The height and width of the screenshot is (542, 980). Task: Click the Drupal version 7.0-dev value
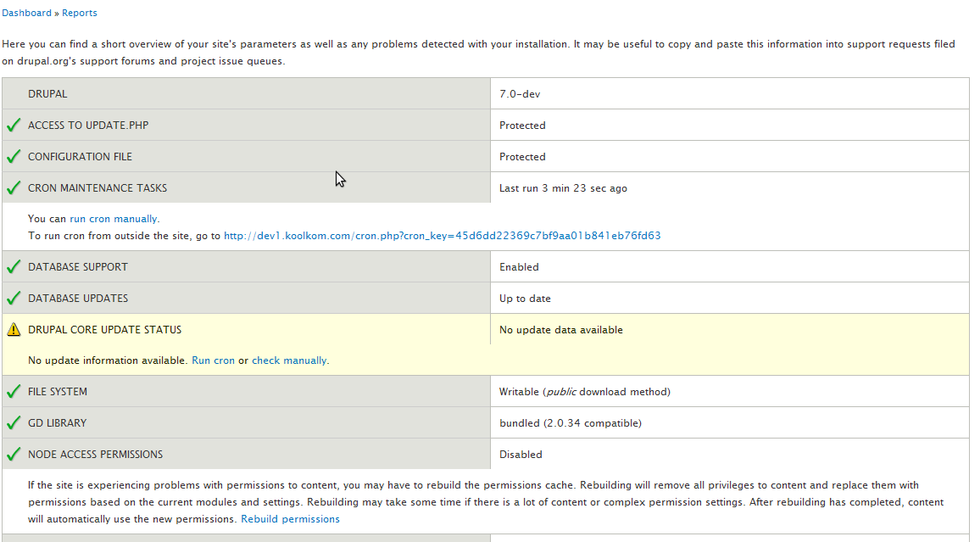coord(520,94)
